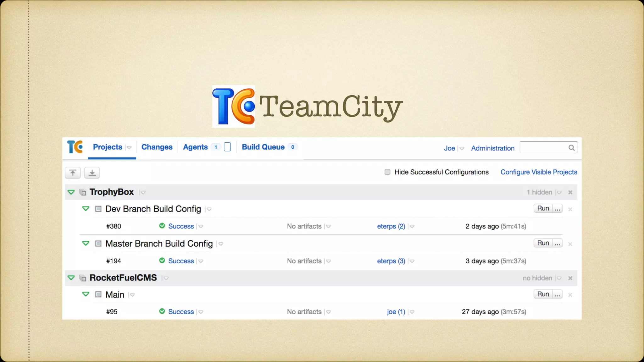Collapse all projects with up-arrow button
The width and height of the screenshot is (644, 362).
(73, 173)
